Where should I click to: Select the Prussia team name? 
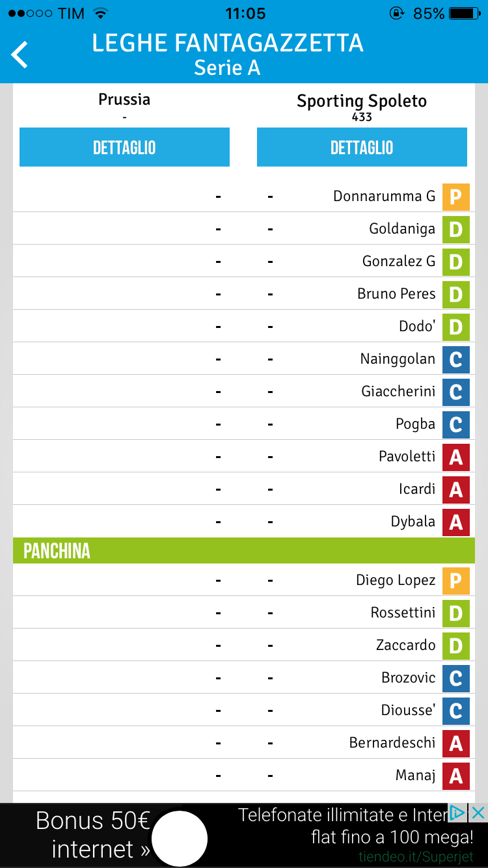(x=124, y=100)
